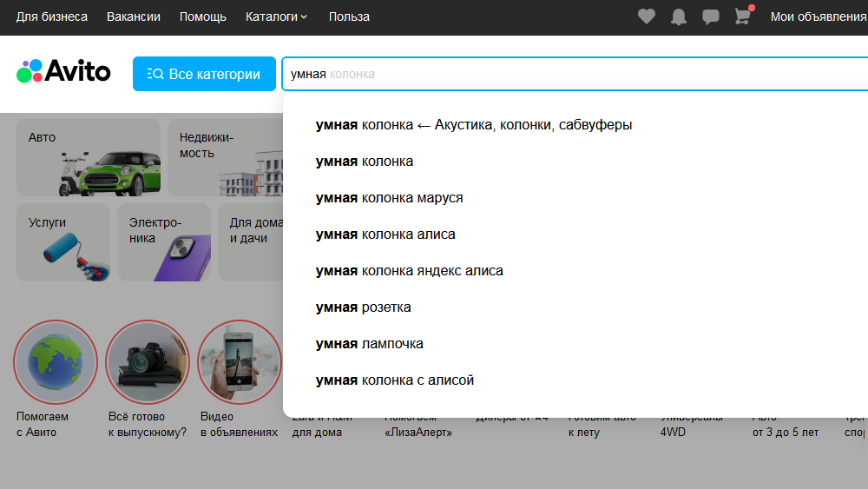
Task: Select suggestion умная колонка маруся
Action: point(389,198)
